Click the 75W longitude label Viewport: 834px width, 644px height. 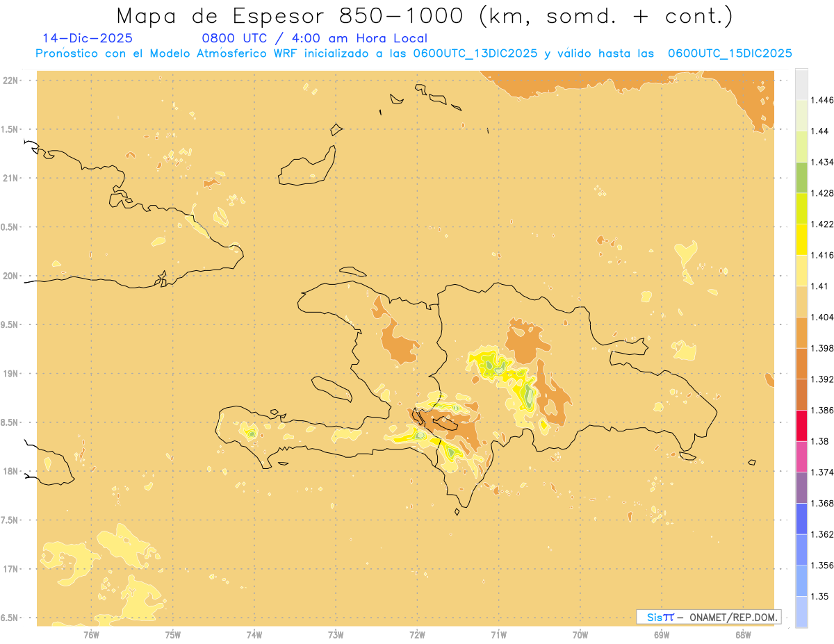point(173,634)
